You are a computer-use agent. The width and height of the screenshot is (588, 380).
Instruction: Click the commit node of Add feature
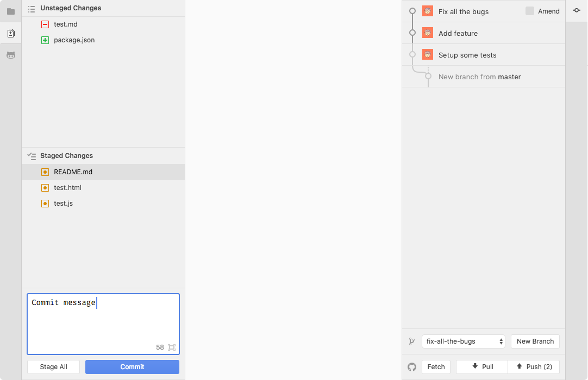[412, 33]
